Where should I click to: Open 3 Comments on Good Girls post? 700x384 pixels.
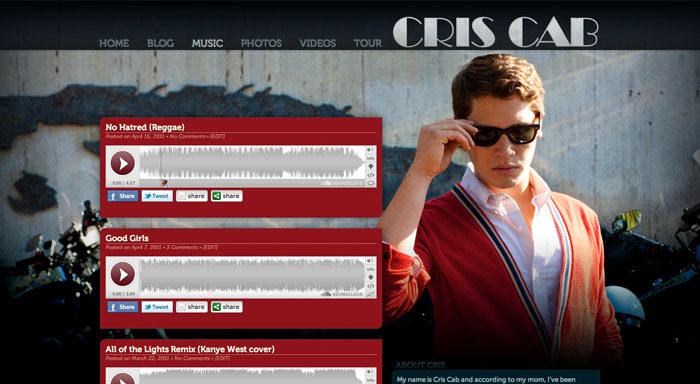182,247
